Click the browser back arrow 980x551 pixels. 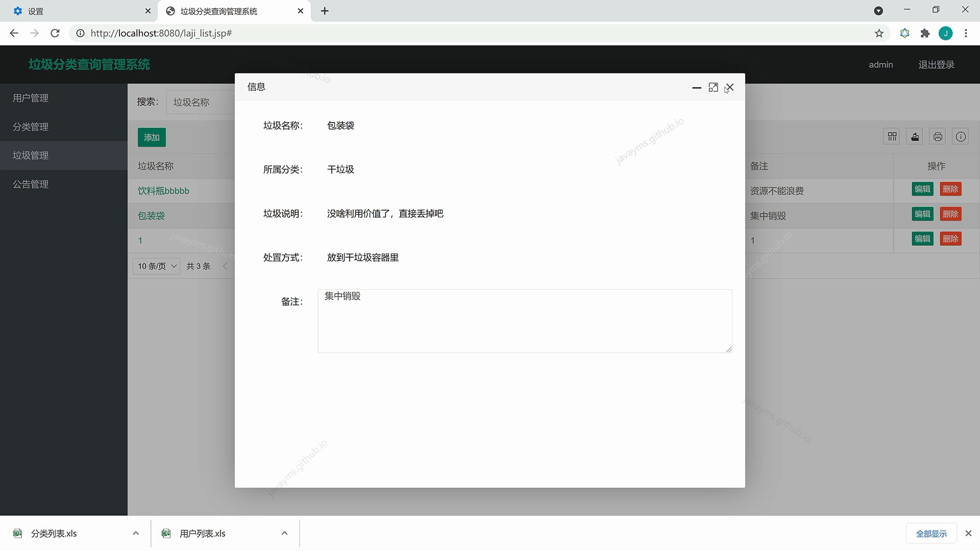[13, 33]
